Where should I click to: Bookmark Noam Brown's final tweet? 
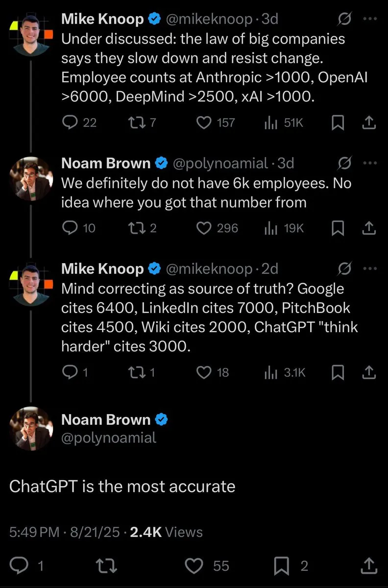pyautogui.click(x=282, y=566)
